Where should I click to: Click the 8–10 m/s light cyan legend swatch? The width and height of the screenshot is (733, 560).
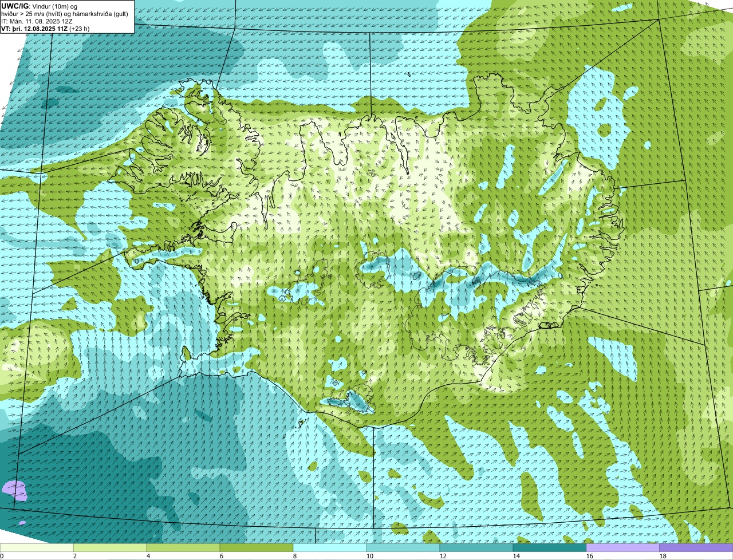coord(330,548)
